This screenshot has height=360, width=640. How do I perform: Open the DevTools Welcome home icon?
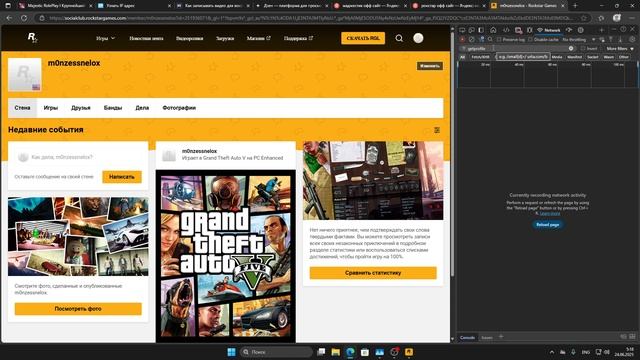(493, 30)
